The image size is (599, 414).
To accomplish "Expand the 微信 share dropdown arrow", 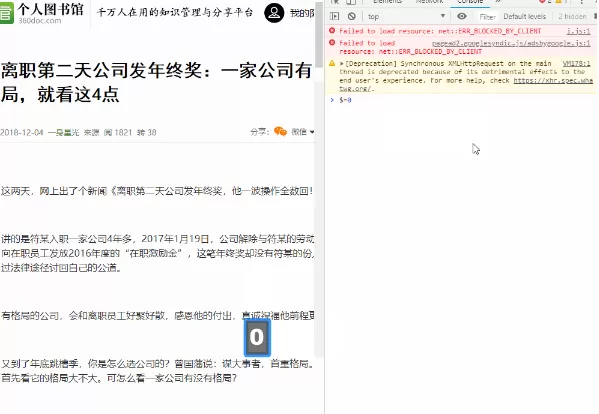I will pos(312,132).
